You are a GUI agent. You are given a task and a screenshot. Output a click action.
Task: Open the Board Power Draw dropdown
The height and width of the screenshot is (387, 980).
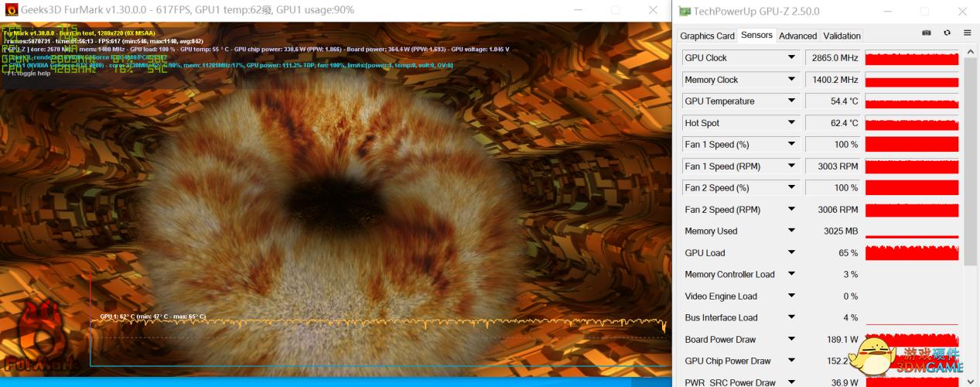(791, 339)
